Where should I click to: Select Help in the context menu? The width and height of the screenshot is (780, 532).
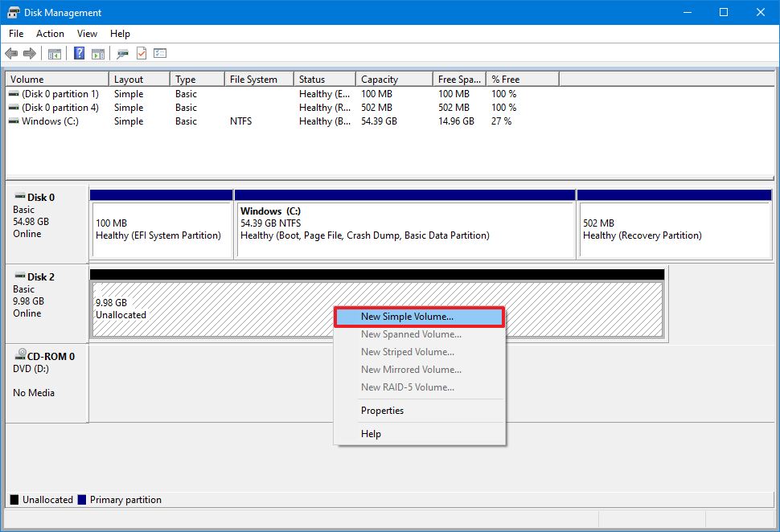371,434
